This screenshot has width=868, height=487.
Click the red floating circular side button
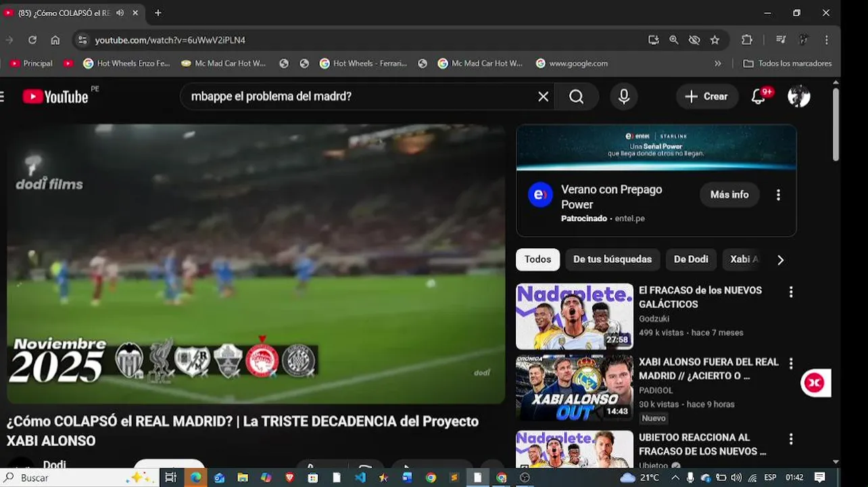tap(814, 383)
